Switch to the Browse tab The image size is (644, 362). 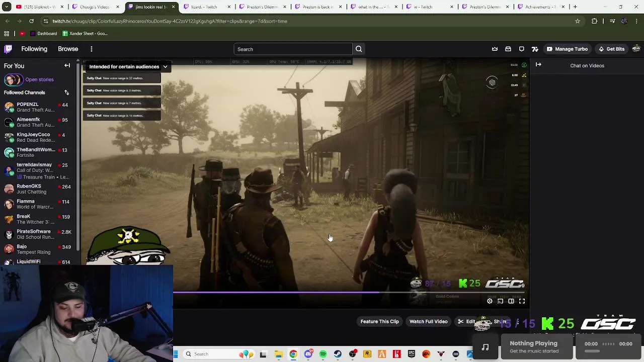pos(68,49)
